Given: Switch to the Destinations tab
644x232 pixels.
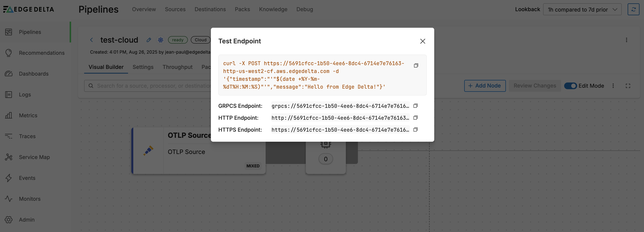Looking at the screenshot, I should click(210, 9).
